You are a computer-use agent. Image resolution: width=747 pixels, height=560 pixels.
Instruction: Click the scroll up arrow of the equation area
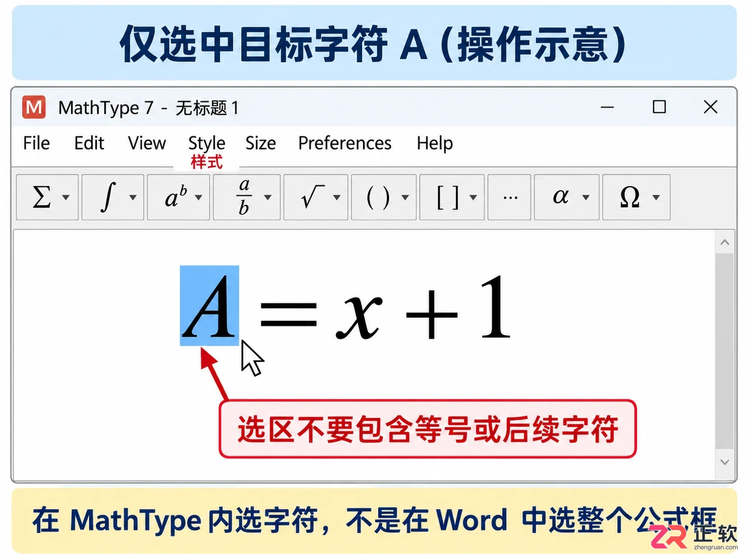point(725,242)
